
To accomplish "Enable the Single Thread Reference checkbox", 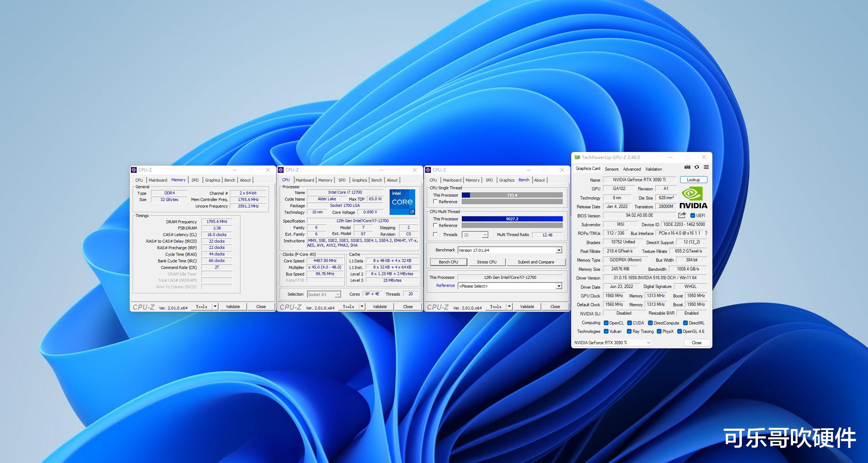I will tap(435, 201).
